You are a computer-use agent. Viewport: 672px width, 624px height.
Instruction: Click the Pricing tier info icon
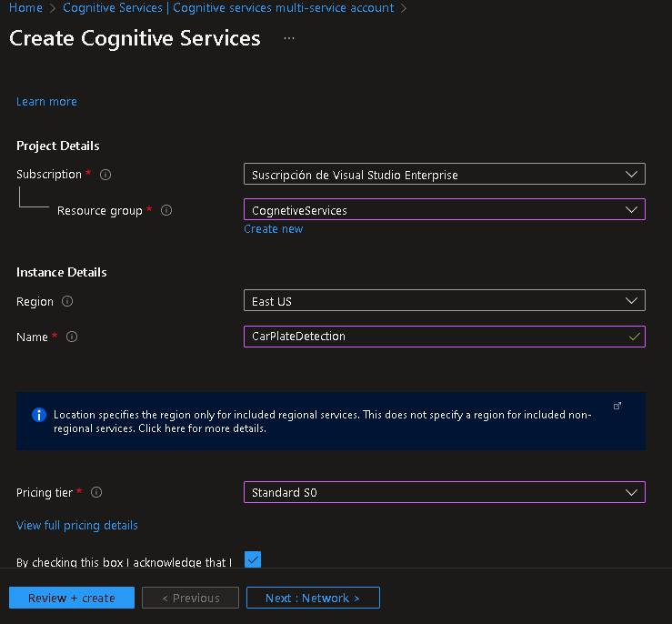point(96,492)
